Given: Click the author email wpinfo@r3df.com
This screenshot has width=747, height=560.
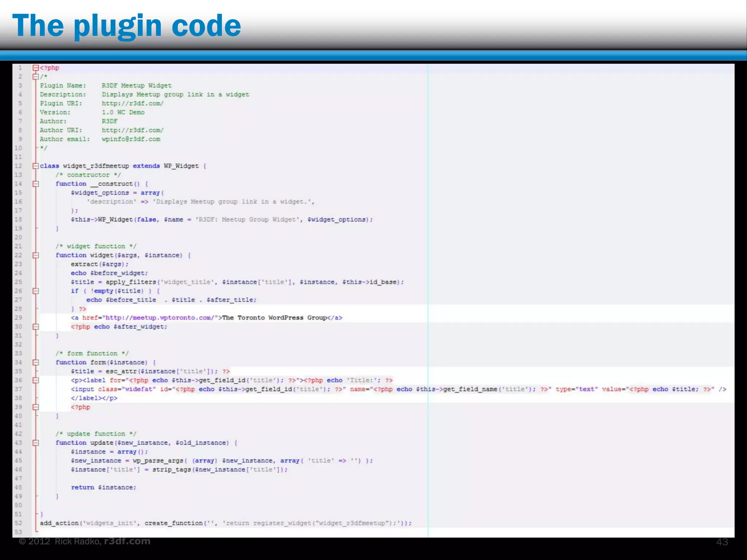Looking at the screenshot, I should (131, 139).
